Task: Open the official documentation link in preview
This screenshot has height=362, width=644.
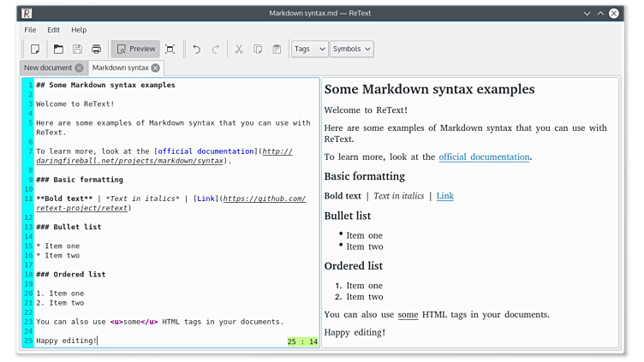Action: coord(484,157)
